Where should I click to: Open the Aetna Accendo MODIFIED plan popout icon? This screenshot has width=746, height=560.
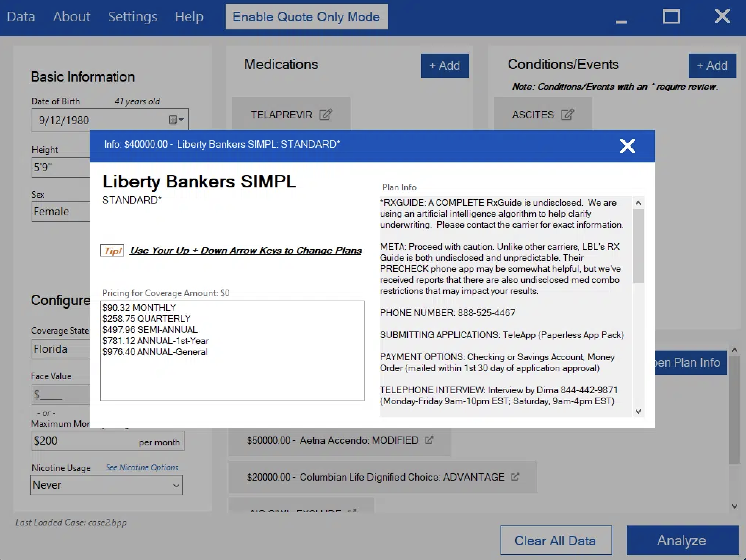point(429,440)
